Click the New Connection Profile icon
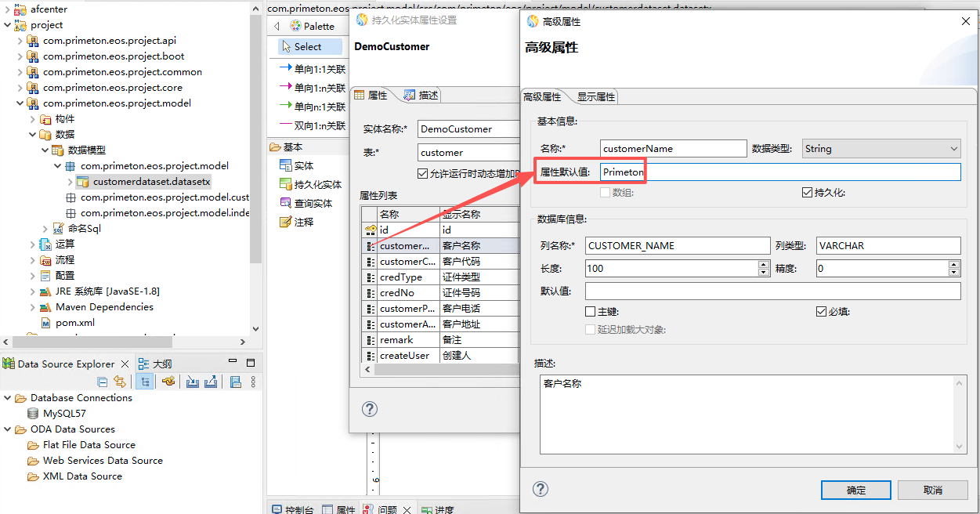Screen dimensions: 980x514 click(x=168, y=382)
